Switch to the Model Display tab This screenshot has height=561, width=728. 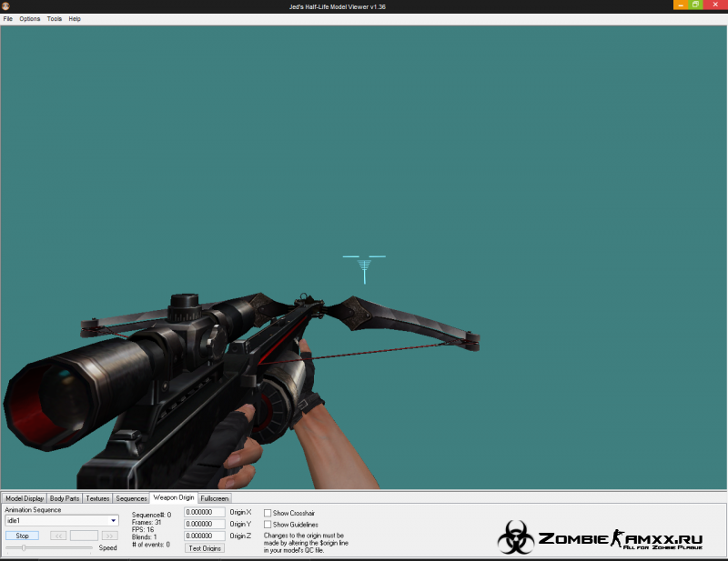pyautogui.click(x=25, y=498)
